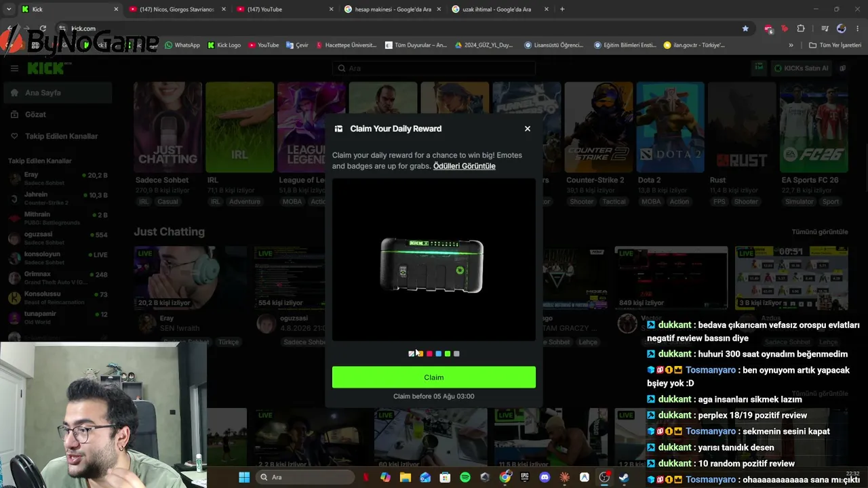Expand the hidden bookmarks overflow chevron
The width and height of the screenshot is (868, 488).
(791, 45)
